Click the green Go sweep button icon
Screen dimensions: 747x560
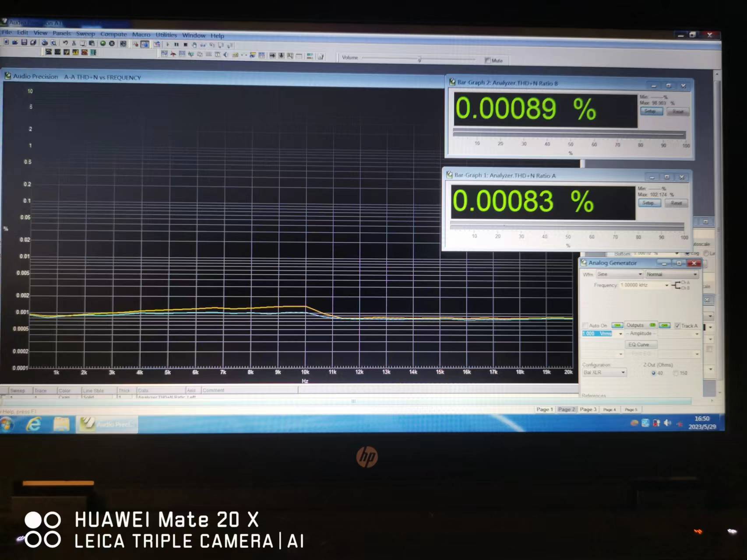click(x=103, y=43)
